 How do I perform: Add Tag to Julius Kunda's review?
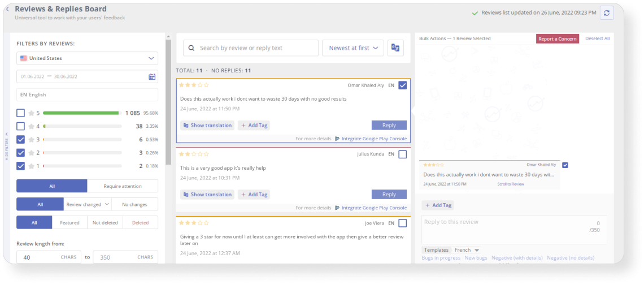tap(254, 194)
